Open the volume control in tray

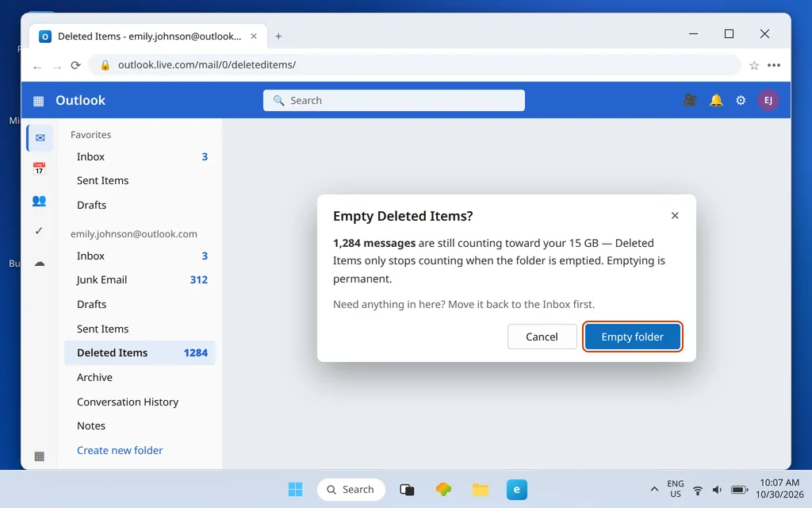pyautogui.click(x=717, y=490)
